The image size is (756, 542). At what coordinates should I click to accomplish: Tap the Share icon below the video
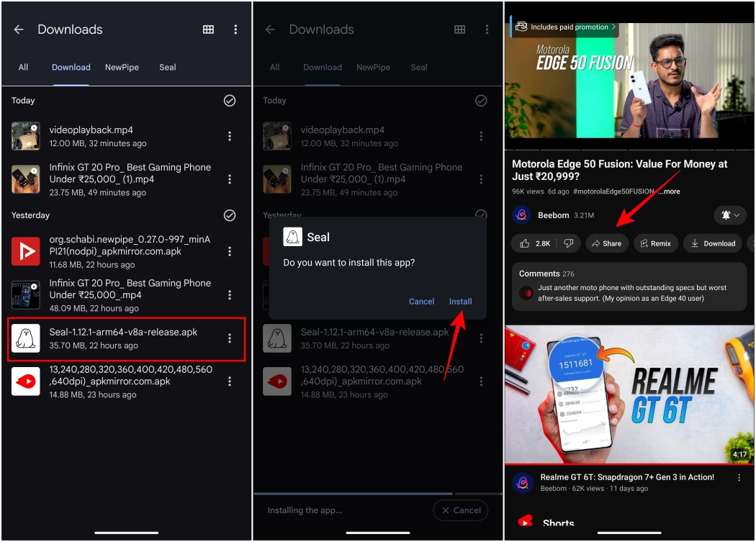(x=606, y=243)
